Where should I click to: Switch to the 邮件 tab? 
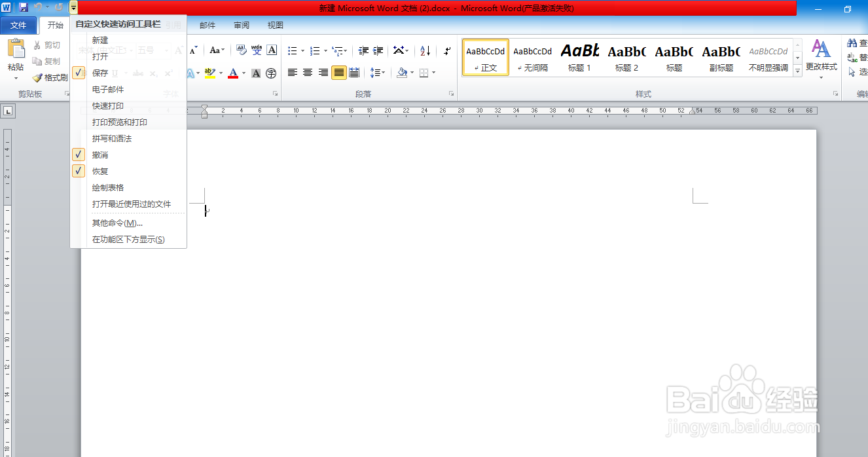pyautogui.click(x=208, y=26)
